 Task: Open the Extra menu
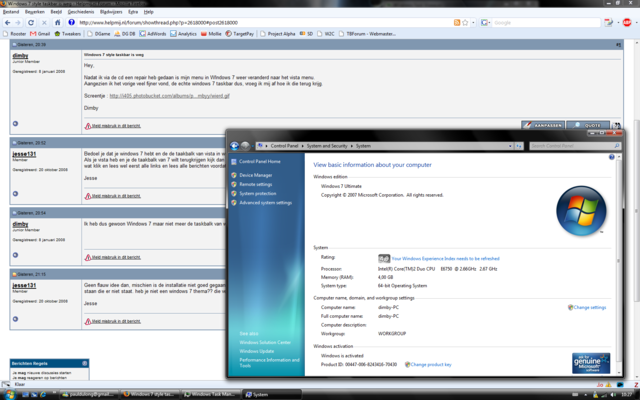(x=133, y=12)
